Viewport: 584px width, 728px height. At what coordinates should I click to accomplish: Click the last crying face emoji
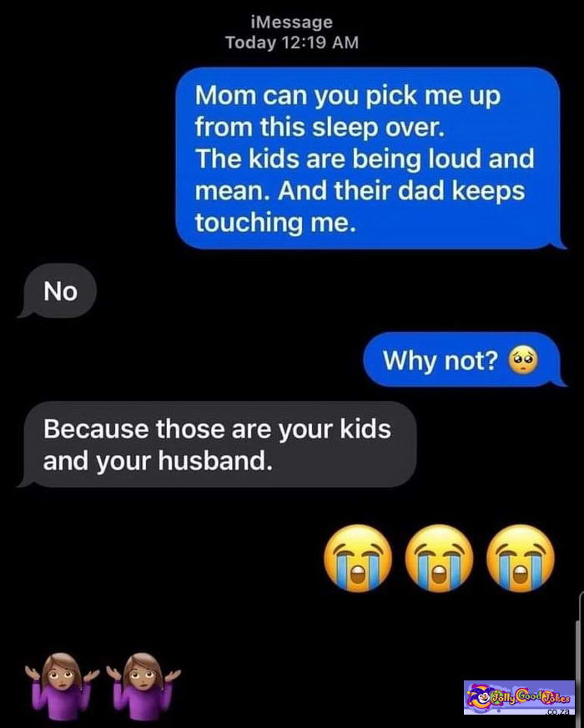click(521, 558)
